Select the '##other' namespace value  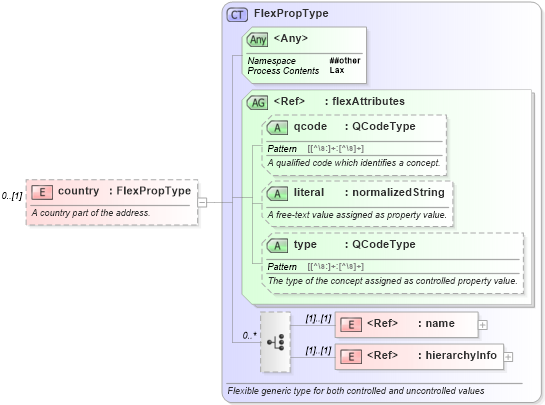345,60
